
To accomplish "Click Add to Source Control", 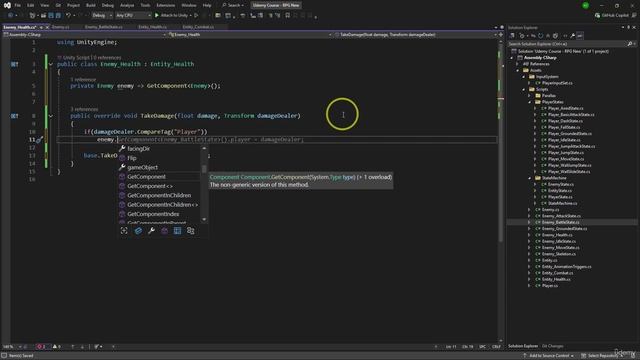I will (x=549, y=356).
